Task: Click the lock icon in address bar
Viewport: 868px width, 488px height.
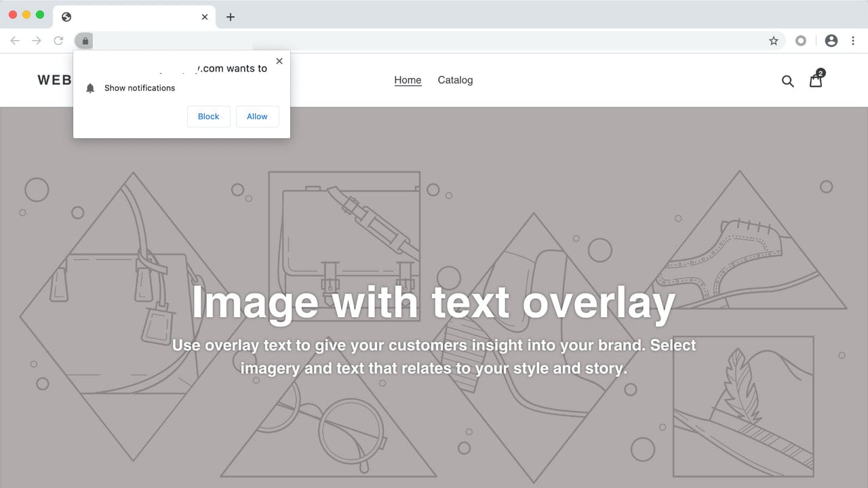Action: click(x=85, y=41)
